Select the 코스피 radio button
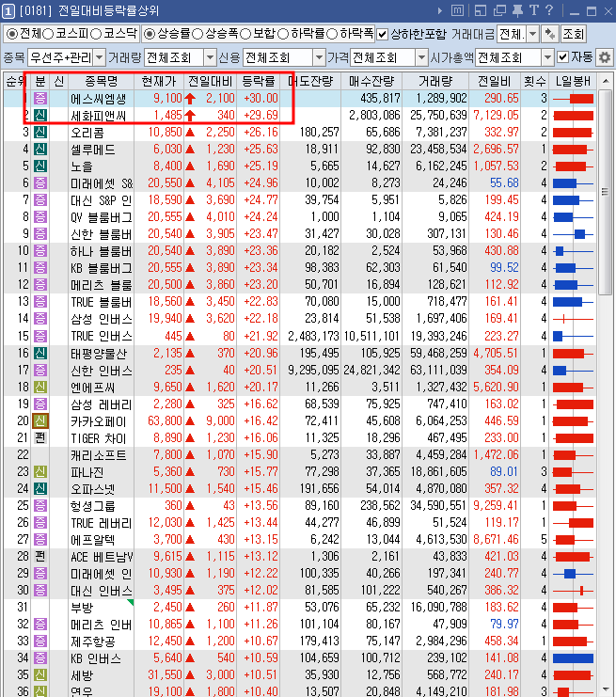This screenshot has width=616, height=697. click(x=49, y=34)
